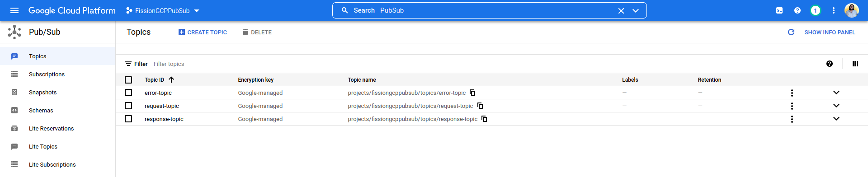View the notifications badge showing 1
868x177 pixels.
[x=816, y=10]
